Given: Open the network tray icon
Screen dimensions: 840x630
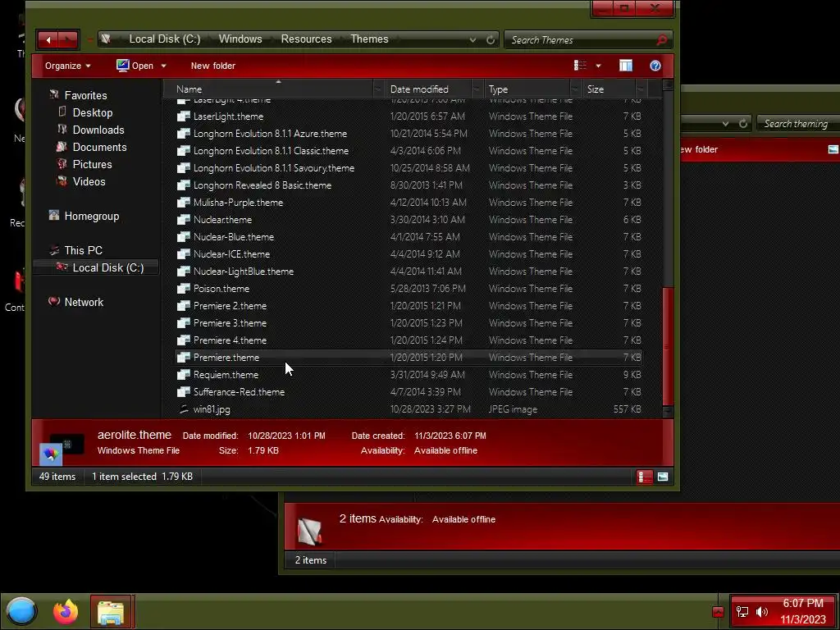Looking at the screenshot, I should click(742, 611).
